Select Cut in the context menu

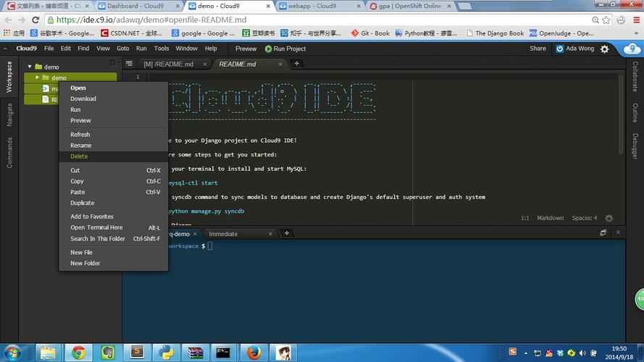[x=113, y=170]
